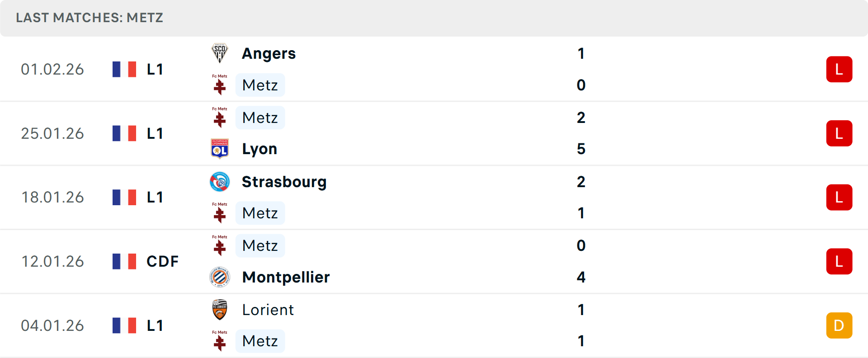The image size is (868, 358).
Task: Open the Lyon team page
Action: (x=259, y=149)
